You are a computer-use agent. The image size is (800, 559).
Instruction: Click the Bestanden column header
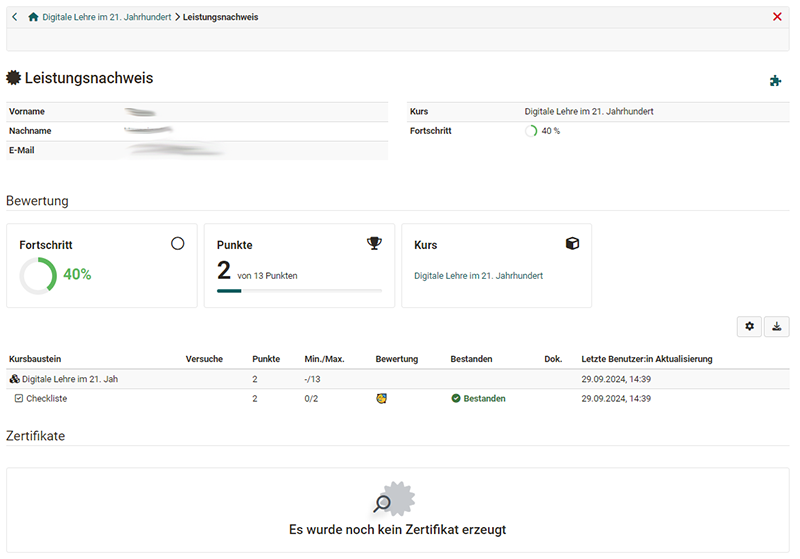tap(471, 359)
